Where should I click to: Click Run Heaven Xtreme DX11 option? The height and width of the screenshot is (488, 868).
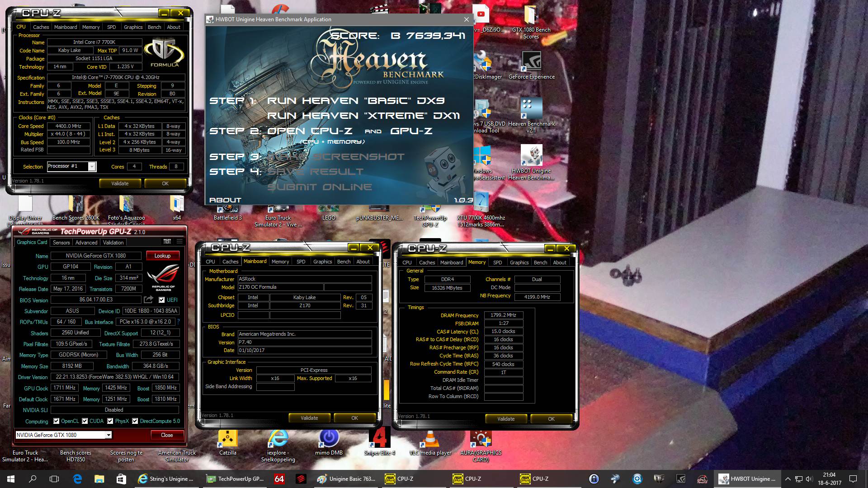point(363,116)
